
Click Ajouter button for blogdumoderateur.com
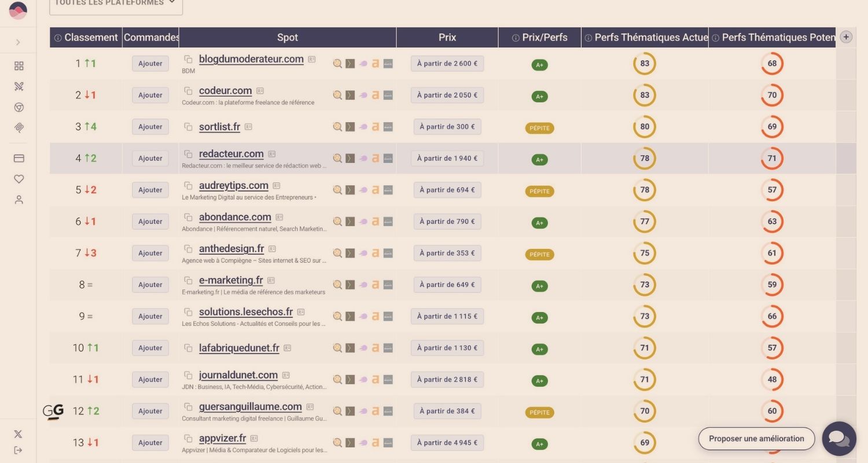(x=150, y=64)
